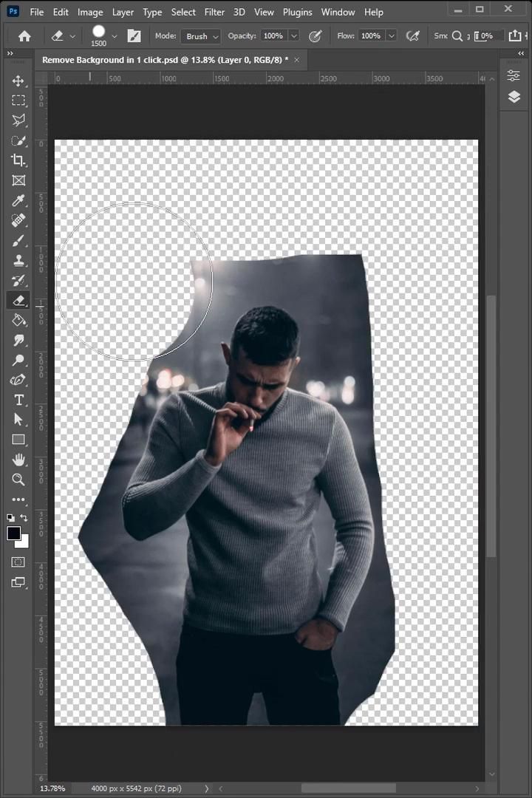Swap foreground and background colors

pos(24,517)
